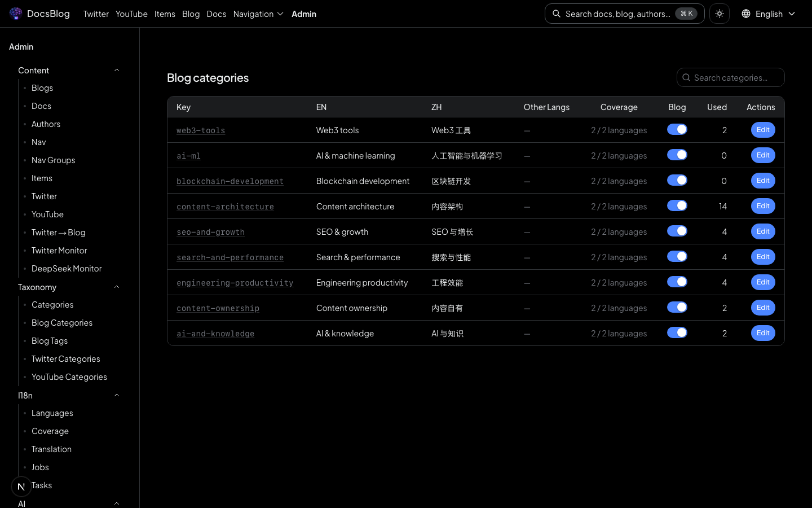Viewport: 812px width, 508px height.
Task: Open the Navigation dropdown in the top bar
Action: tap(258, 14)
